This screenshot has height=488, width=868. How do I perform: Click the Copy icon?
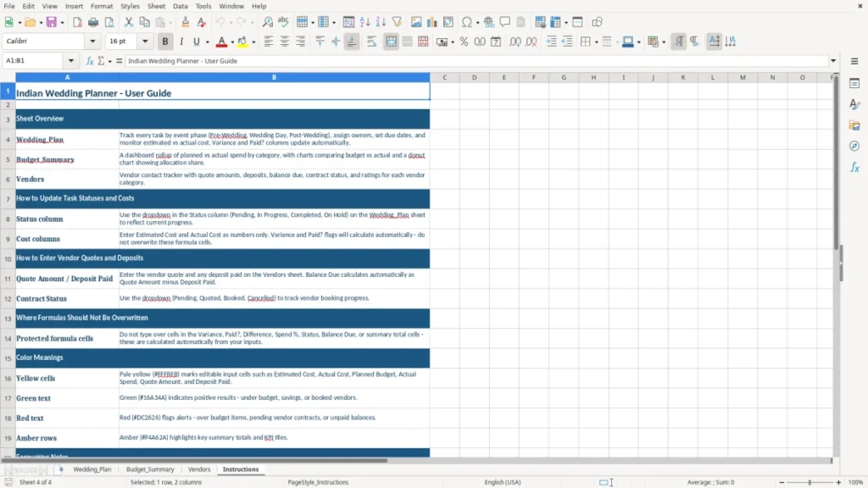click(x=144, y=22)
